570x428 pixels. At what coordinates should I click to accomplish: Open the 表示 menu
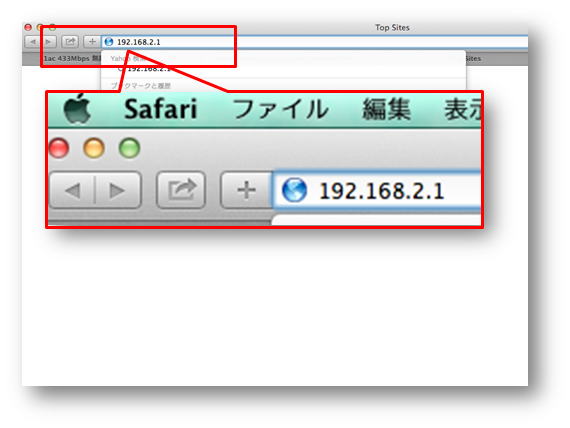(462, 109)
